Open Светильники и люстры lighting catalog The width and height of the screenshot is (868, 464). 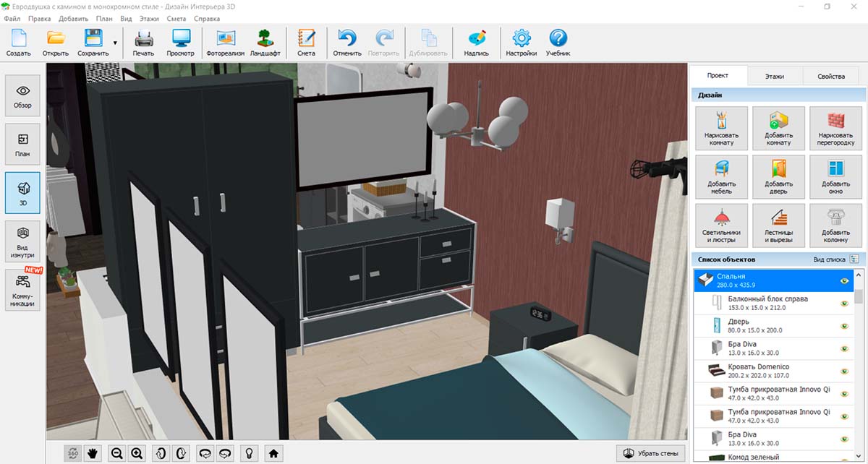tap(721, 225)
